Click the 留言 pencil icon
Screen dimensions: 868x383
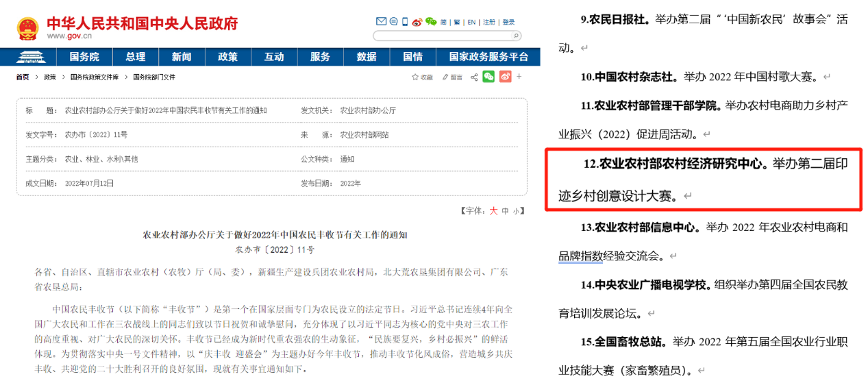pos(446,77)
